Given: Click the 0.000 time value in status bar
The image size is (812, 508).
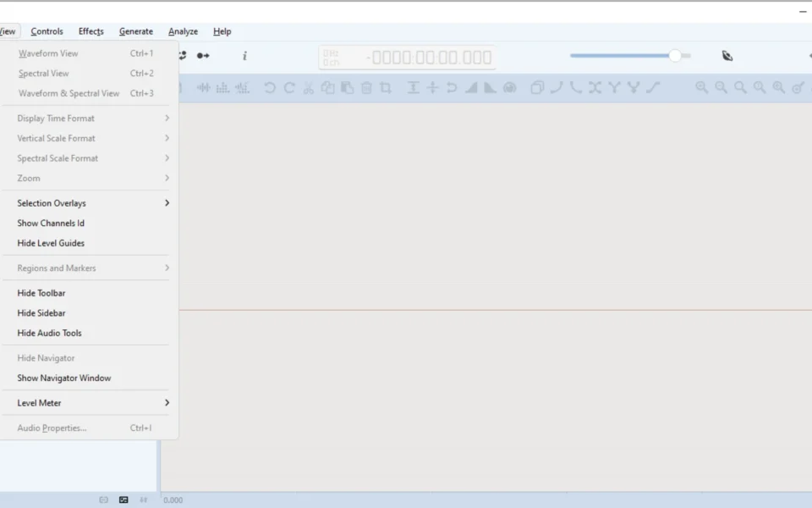Looking at the screenshot, I should (x=173, y=500).
